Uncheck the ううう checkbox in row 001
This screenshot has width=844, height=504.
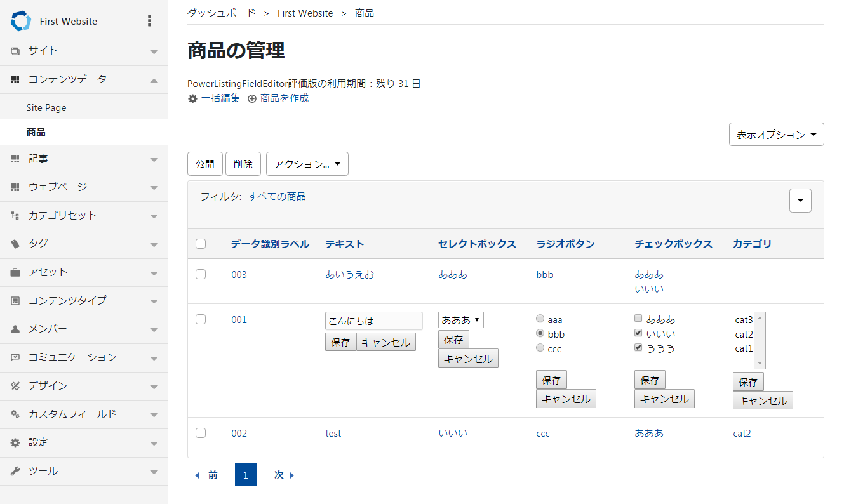(639, 348)
